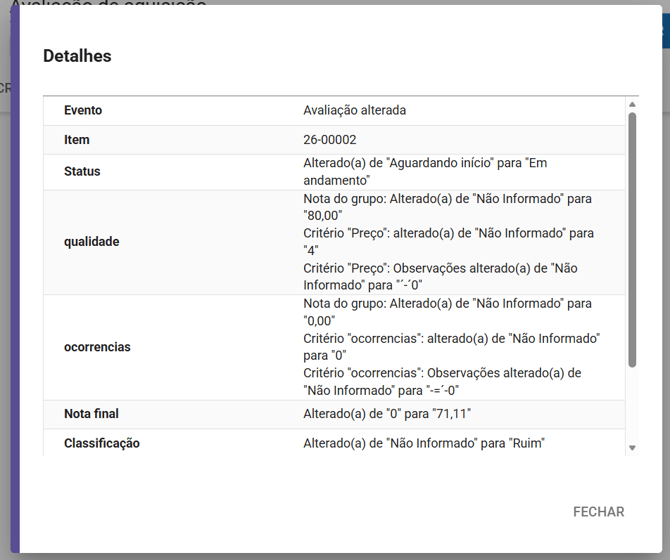Select the Classificação row label
Viewport: 670px width, 560px height.
(102, 443)
